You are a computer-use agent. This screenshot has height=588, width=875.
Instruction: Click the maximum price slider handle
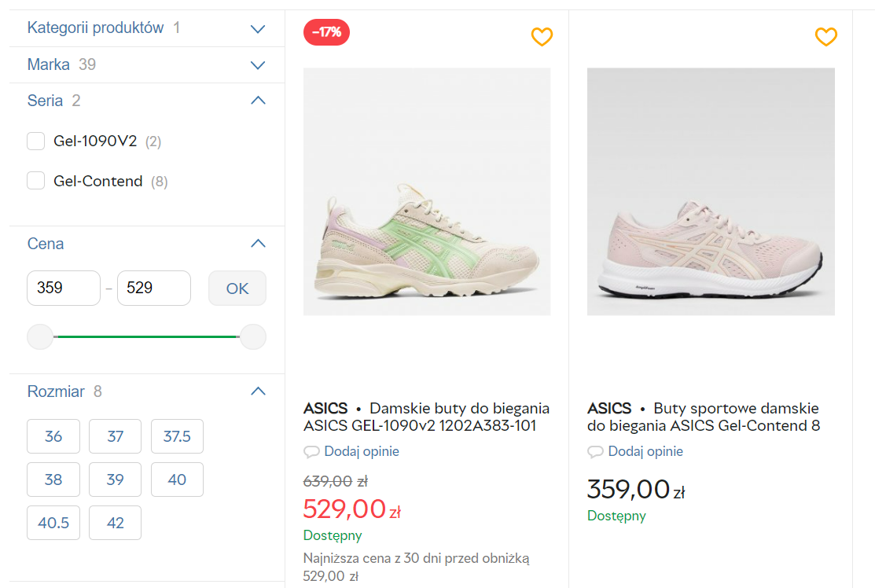pos(253,337)
